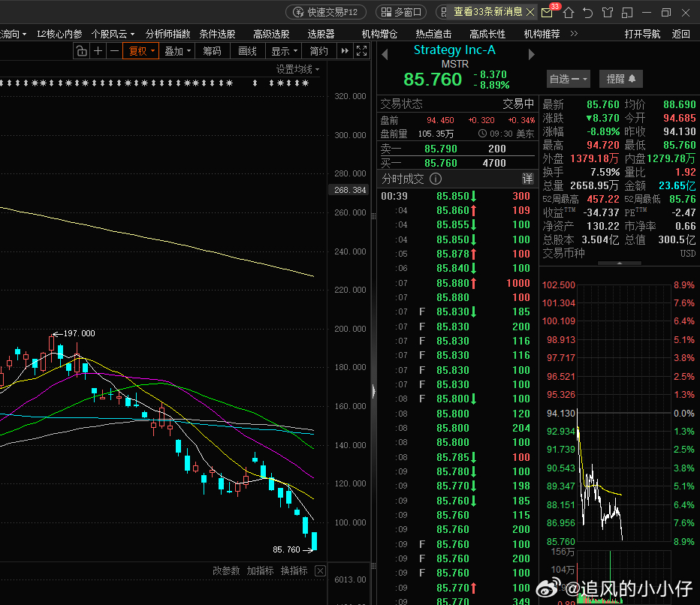Close the indicator panel with the X box
Image resolution: width=700 pixels, height=605 pixels.
tap(320, 570)
